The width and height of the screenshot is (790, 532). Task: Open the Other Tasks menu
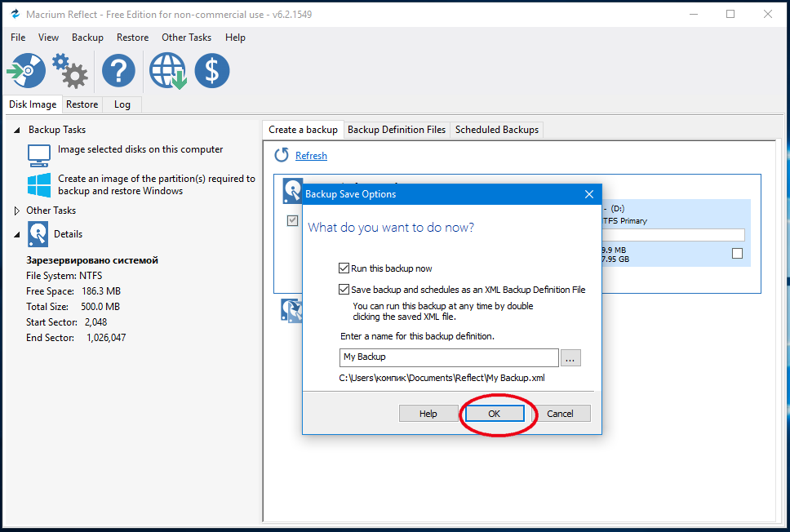tap(186, 38)
